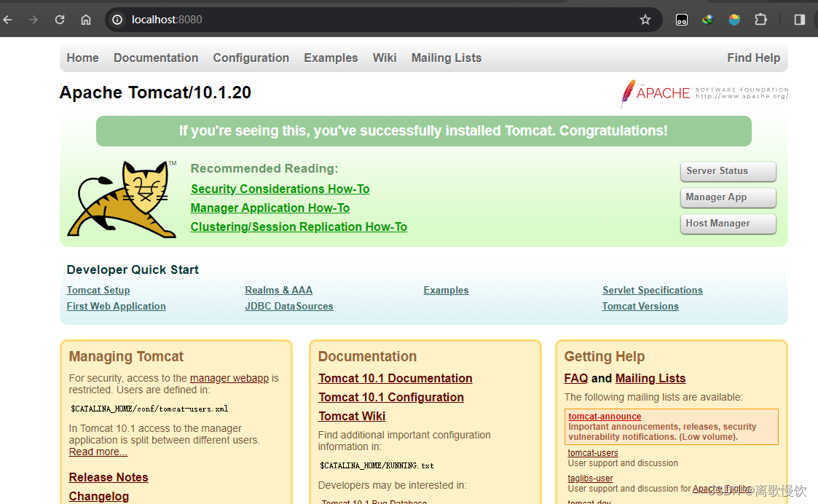
Task: Open the Home navigation item
Action: 82,58
